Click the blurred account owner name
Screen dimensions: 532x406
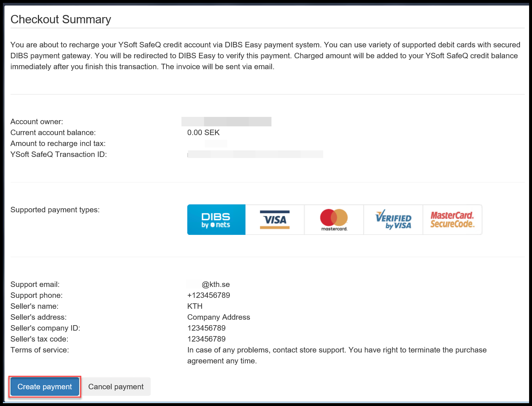click(x=227, y=122)
